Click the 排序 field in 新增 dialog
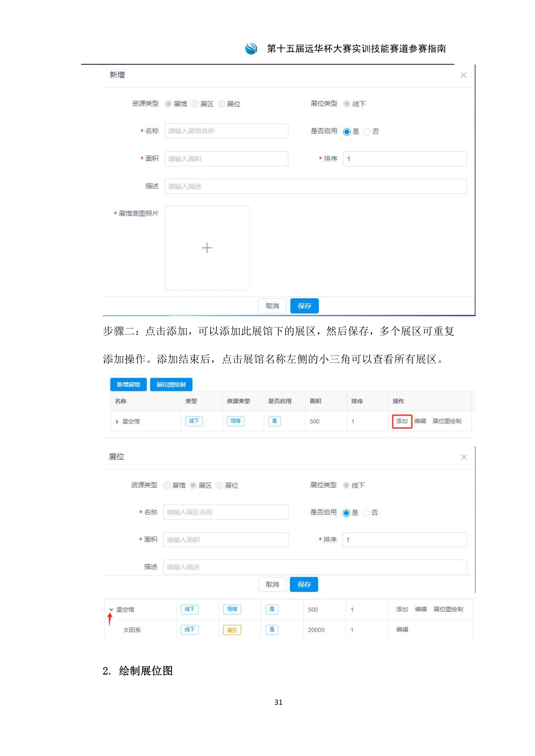 pyautogui.click(x=405, y=159)
